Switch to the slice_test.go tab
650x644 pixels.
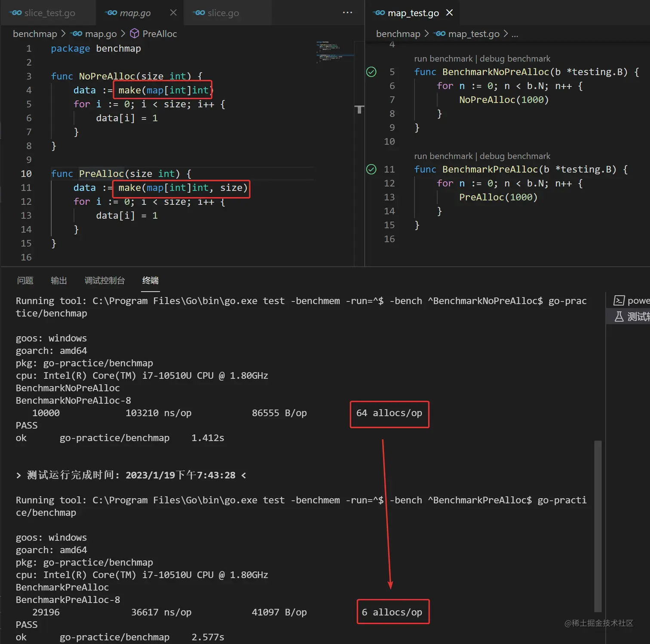[x=43, y=13]
